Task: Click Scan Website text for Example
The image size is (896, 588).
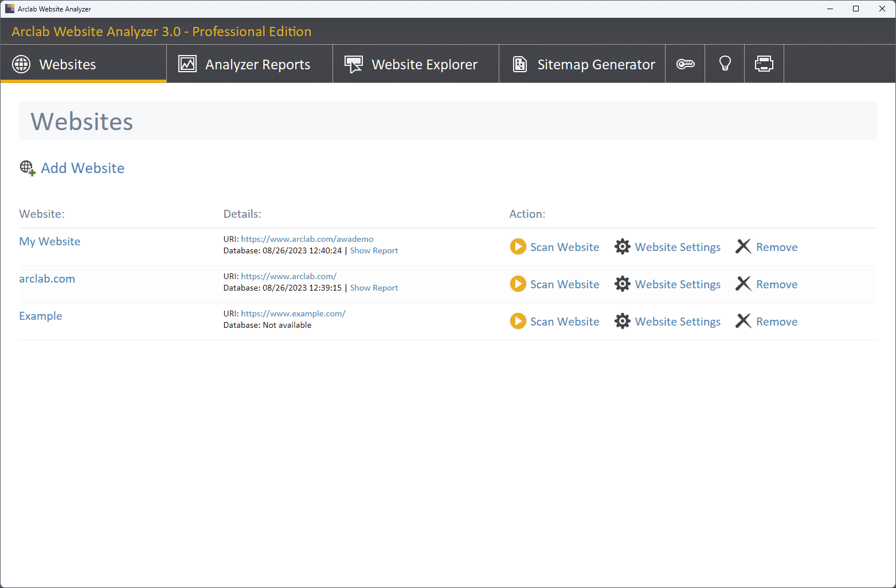Action: [x=565, y=322]
